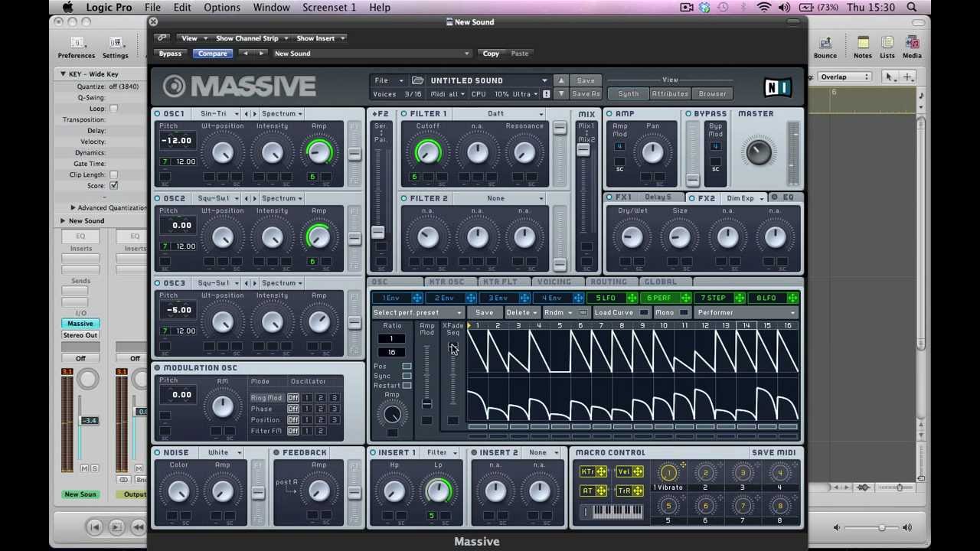Screen dimensions: 980x551
Task: Open the Screenset 1 menu
Action: (328, 7)
